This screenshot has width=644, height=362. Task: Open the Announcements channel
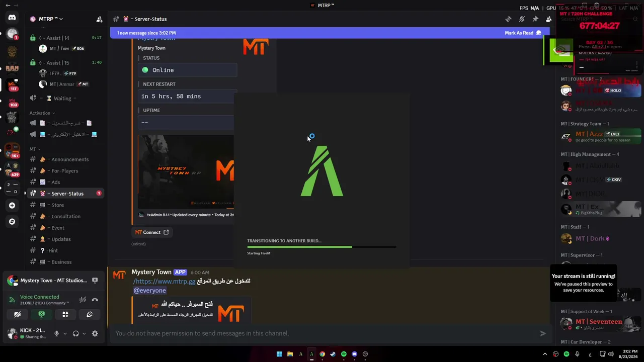click(65, 159)
